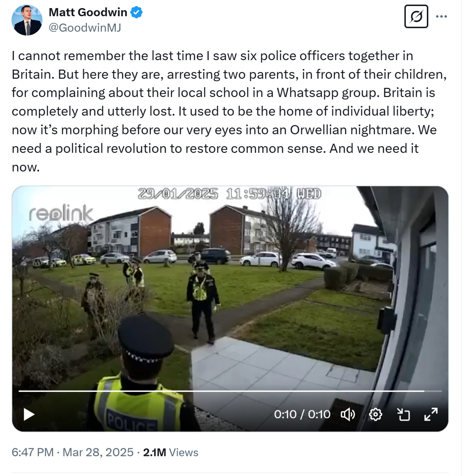The height and width of the screenshot is (476, 468).
Task: Open video settings gear icon
Action: pos(376,415)
